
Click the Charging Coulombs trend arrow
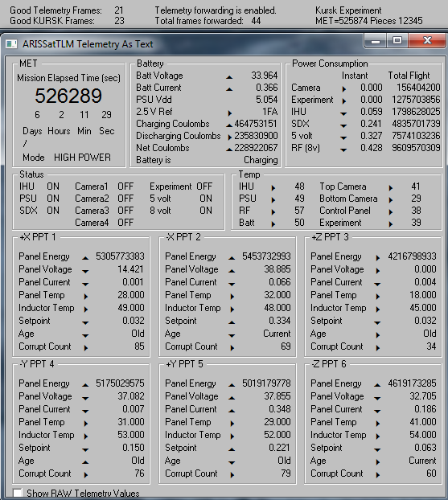coord(229,125)
